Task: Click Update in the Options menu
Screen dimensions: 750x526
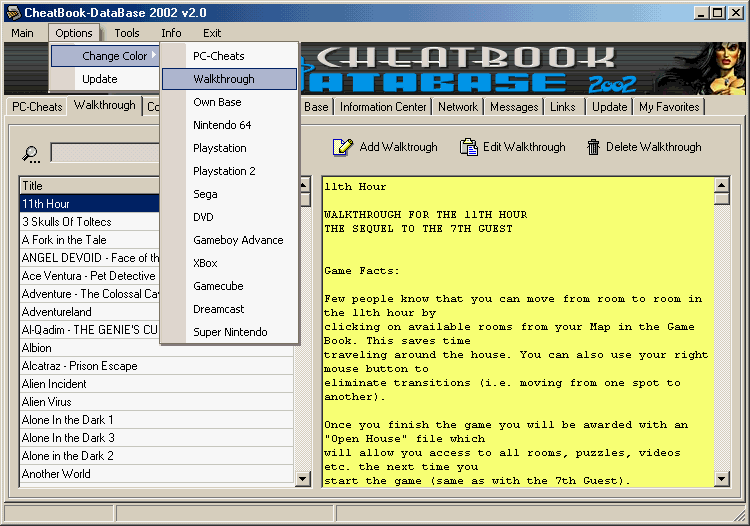Action: pos(100,79)
